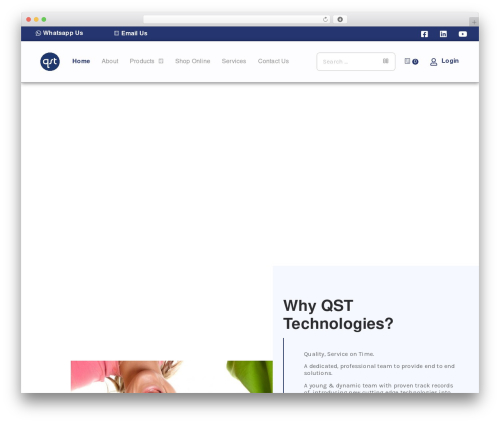The height and width of the screenshot is (423, 500).
Task: Open the YouTube channel icon
Action: tap(463, 34)
